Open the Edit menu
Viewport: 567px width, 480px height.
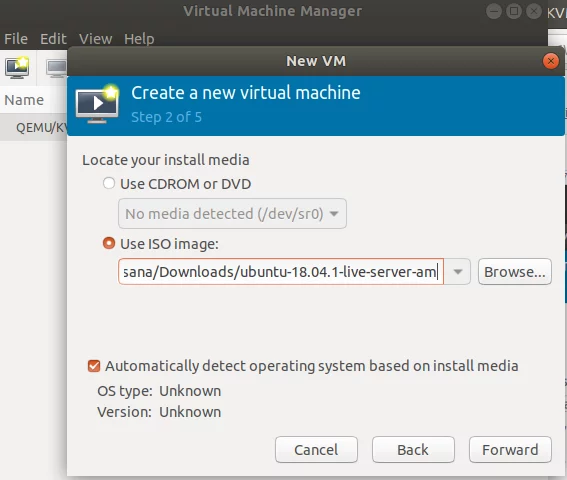coord(53,39)
